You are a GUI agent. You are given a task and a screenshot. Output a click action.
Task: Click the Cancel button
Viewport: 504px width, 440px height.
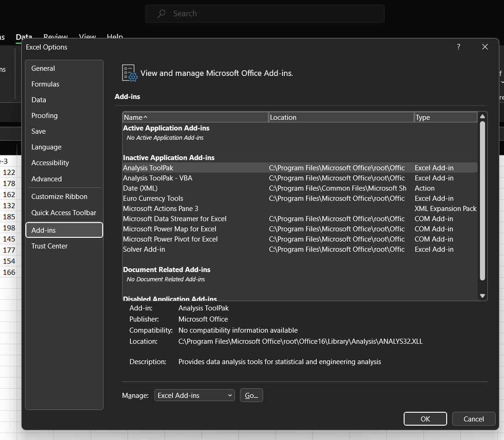(473, 419)
